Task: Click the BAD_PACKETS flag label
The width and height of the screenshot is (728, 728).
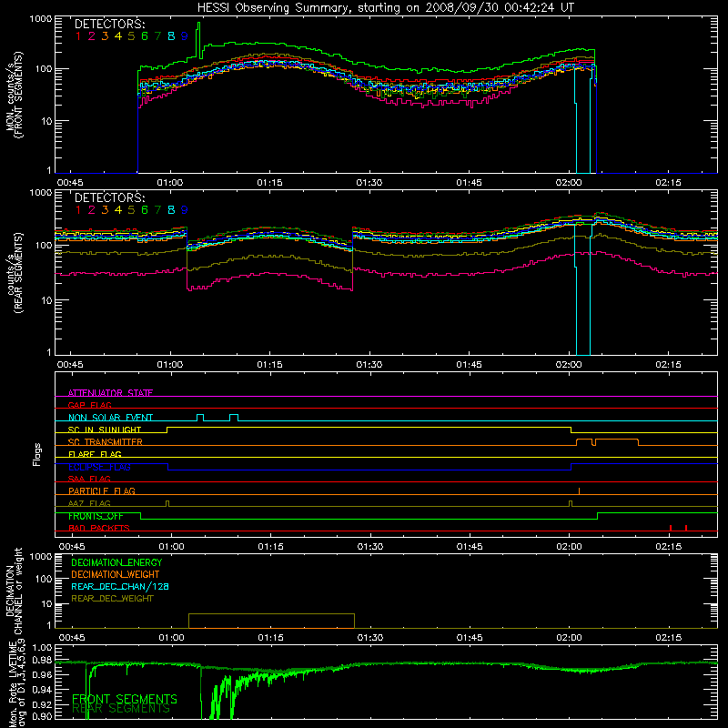Action: (99, 528)
